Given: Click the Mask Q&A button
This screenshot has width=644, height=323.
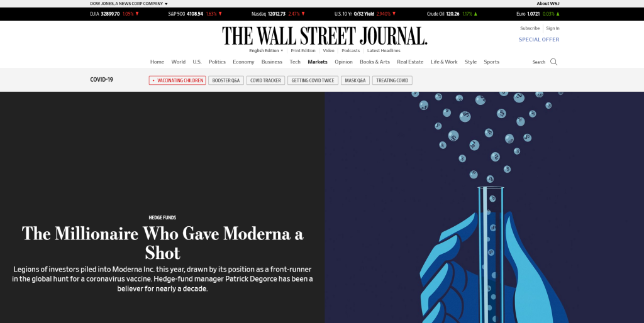Looking at the screenshot, I should [355, 80].
